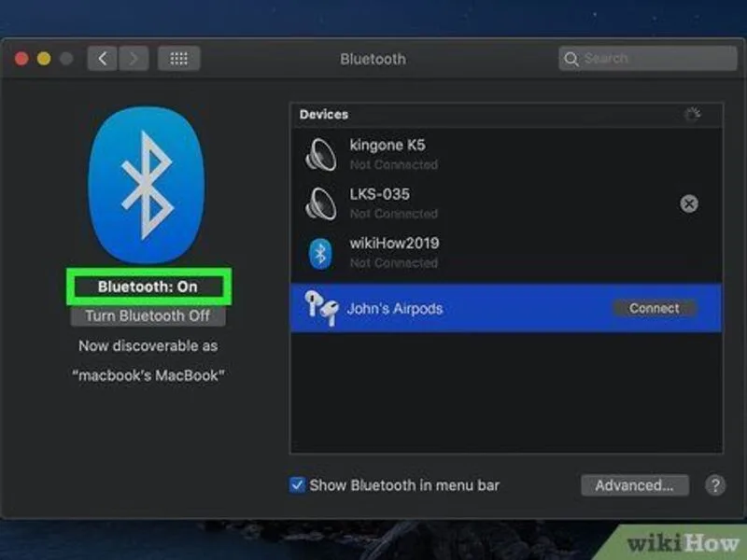Show all preferences grid button
This screenshot has width=747, height=560.
(179, 59)
